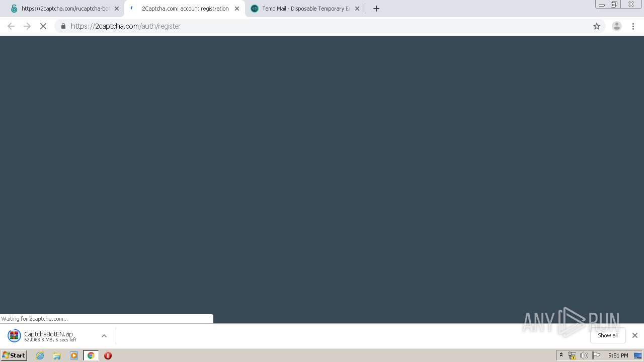
Task: Click the 9:51 PM system clock
Action: 618,355
